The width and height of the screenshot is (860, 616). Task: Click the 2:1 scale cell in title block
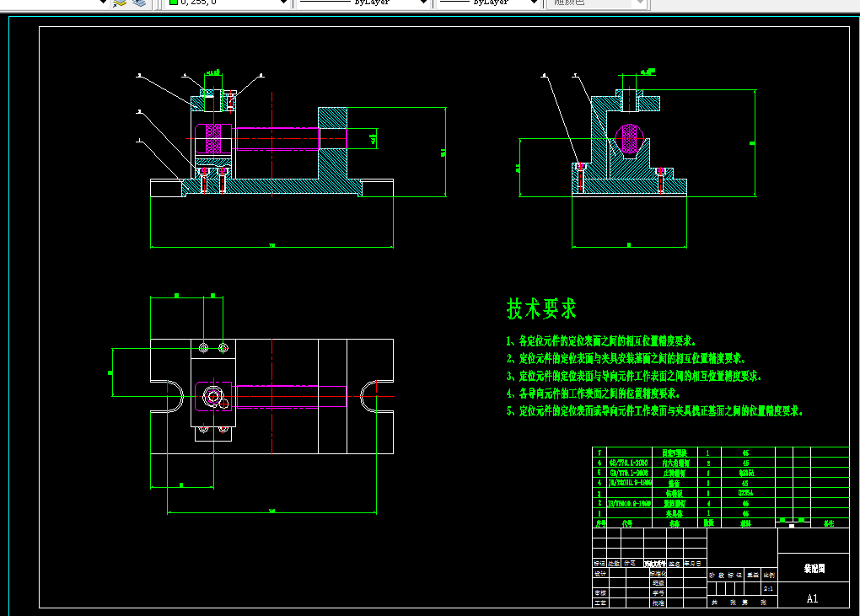pyautogui.click(x=768, y=588)
